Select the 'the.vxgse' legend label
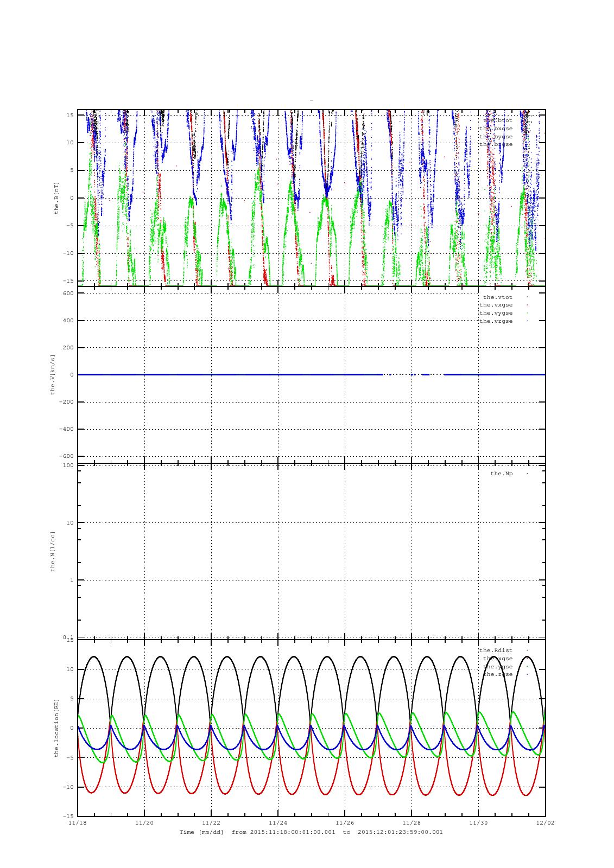The image size is (614, 868). click(x=496, y=305)
